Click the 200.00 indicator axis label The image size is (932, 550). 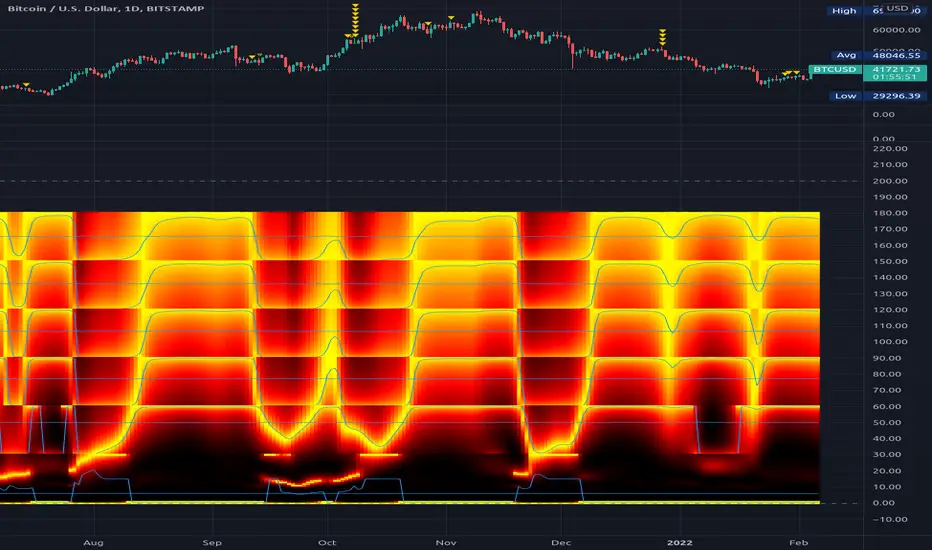(890, 181)
